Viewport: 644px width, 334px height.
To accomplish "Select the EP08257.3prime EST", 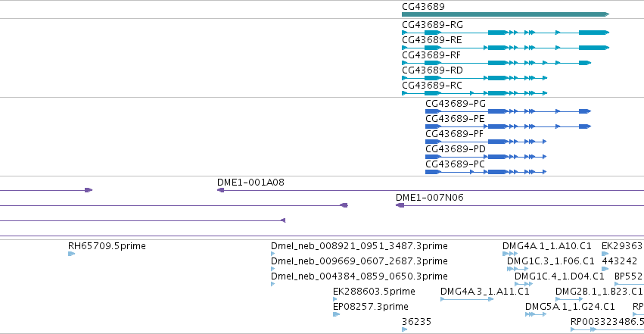I will [x=371, y=307].
